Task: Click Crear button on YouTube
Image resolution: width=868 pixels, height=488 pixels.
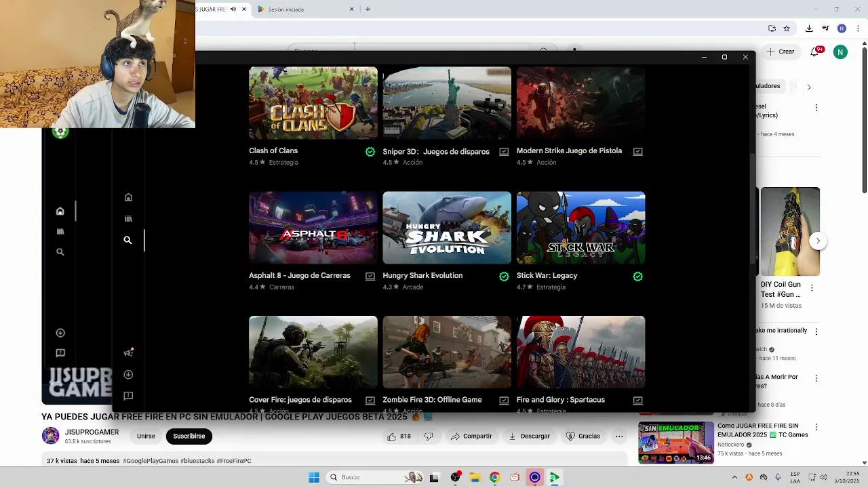Action: point(781,52)
